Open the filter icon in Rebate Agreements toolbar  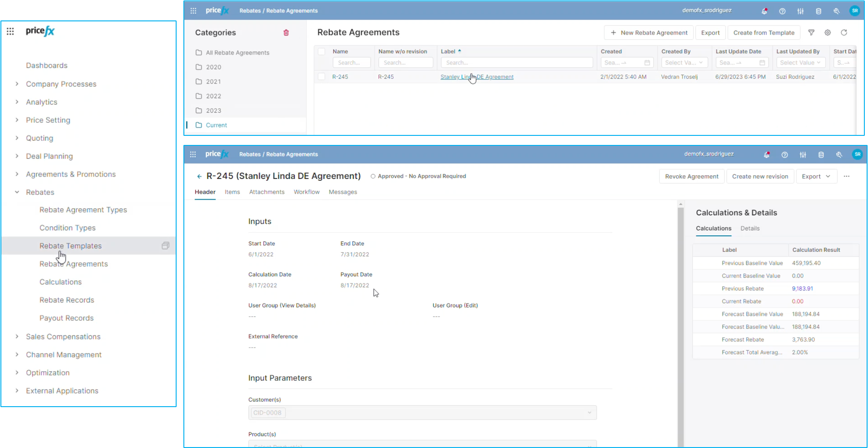coord(811,33)
